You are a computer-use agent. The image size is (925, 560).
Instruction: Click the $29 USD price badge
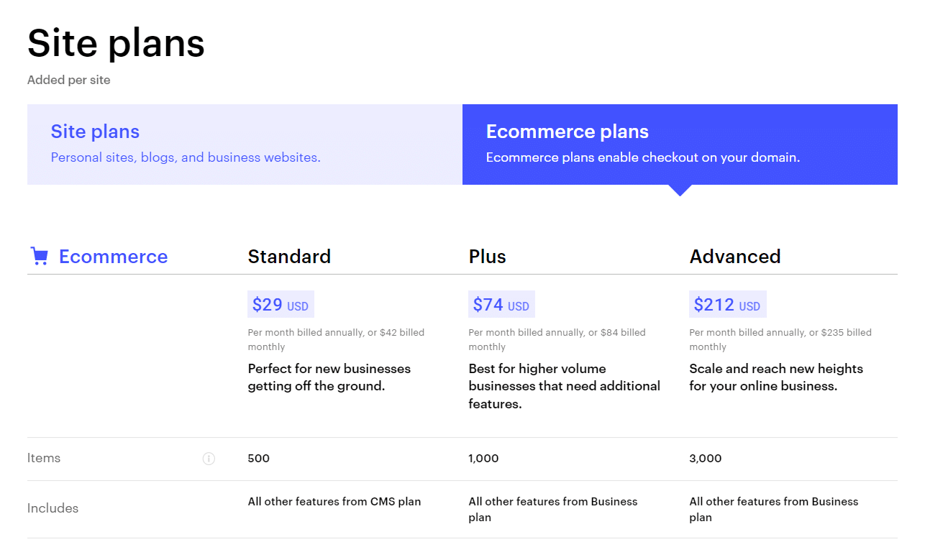pos(281,304)
